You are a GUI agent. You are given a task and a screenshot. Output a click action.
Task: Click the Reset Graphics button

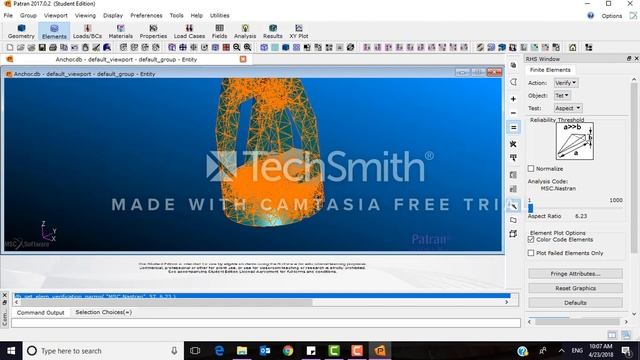[575, 288]
